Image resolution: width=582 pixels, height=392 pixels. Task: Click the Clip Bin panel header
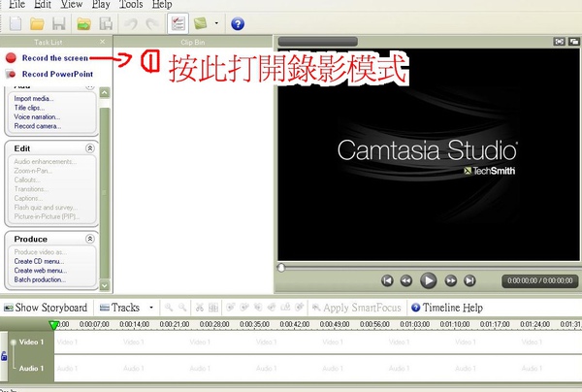[193, 42]
